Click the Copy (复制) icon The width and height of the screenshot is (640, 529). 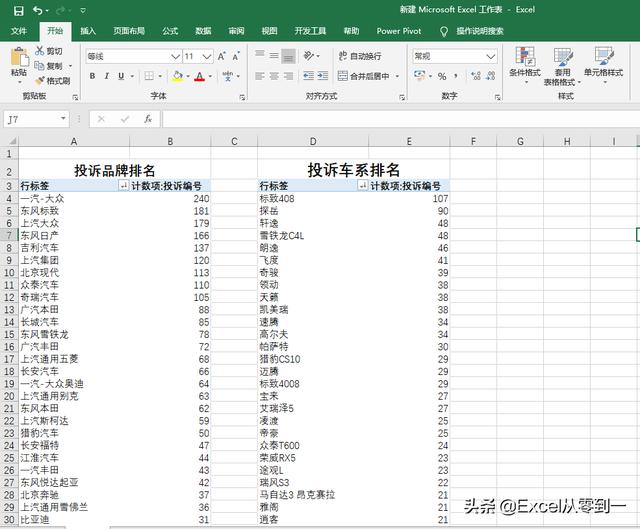pos(40,66)
